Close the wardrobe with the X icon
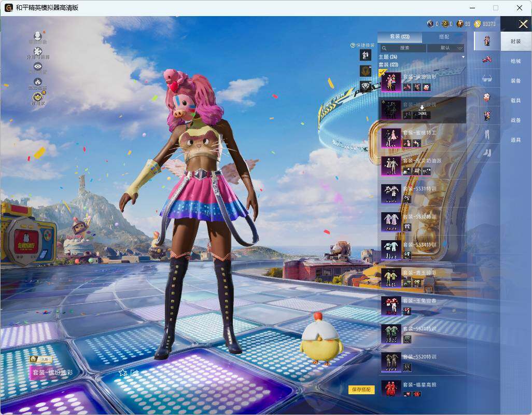Image resolution: width=532 pixels, height=415 pixels. tap(523, 24)
